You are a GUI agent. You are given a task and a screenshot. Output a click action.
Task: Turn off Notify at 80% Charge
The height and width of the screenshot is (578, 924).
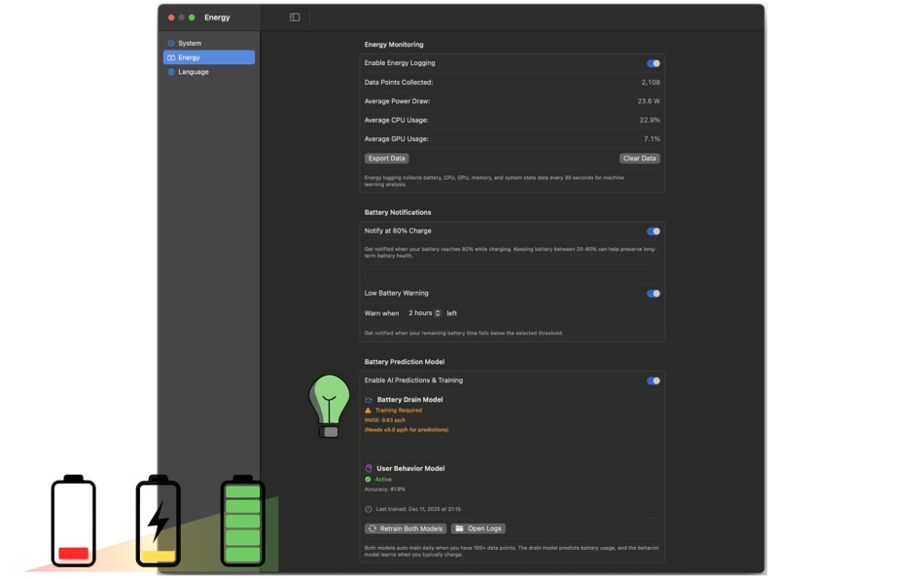(653, 231)
